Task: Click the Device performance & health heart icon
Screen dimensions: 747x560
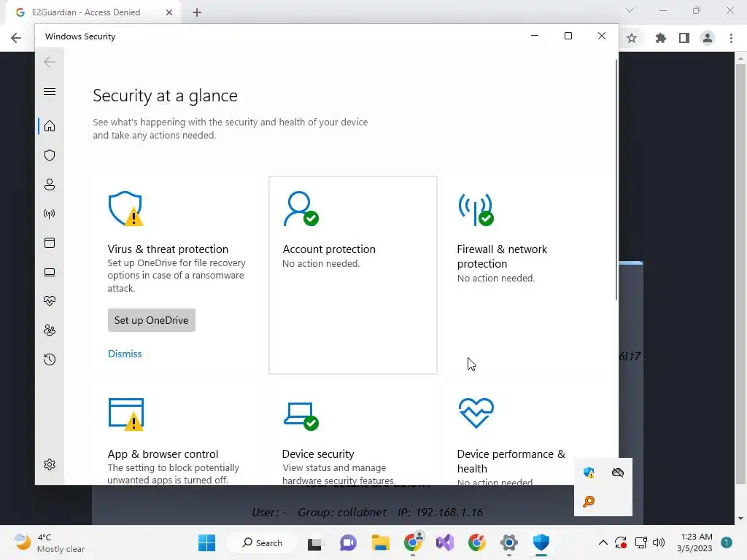Action: (476, 413)
